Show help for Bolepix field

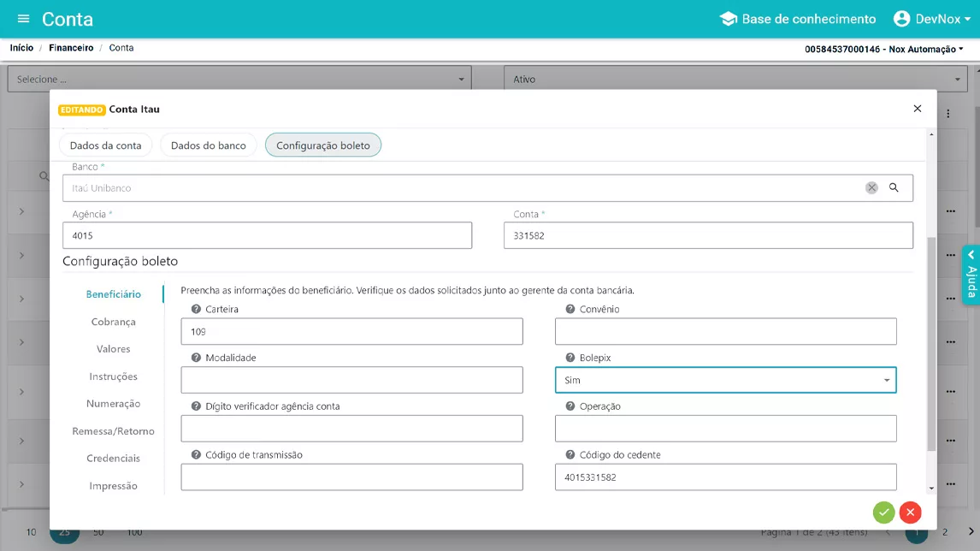(x=570, y=358)
